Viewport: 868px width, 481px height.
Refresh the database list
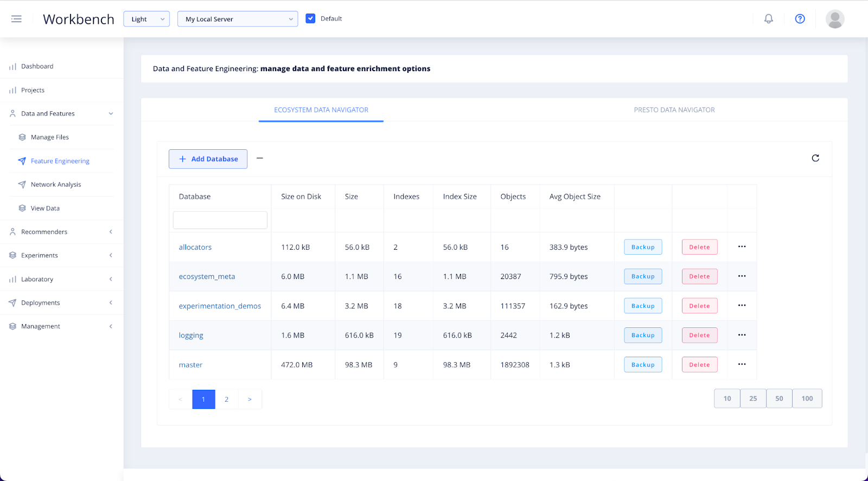click(x=815, y=158)
